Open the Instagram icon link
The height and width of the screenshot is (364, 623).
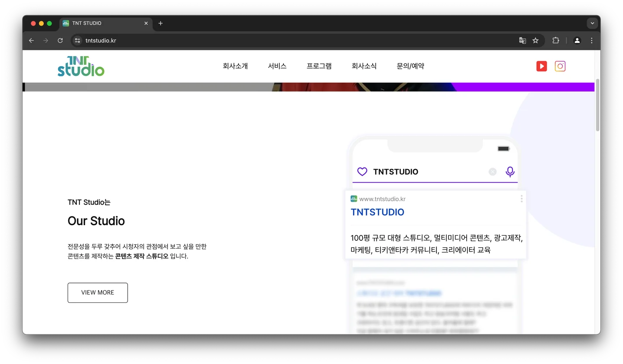tap(560, 66)
